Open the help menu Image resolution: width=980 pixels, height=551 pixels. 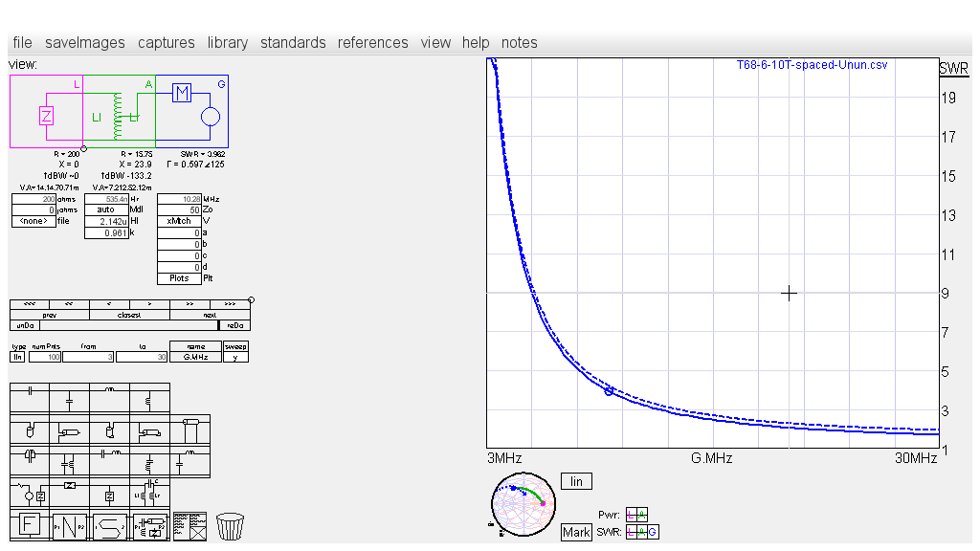click(x=476, y=42)
